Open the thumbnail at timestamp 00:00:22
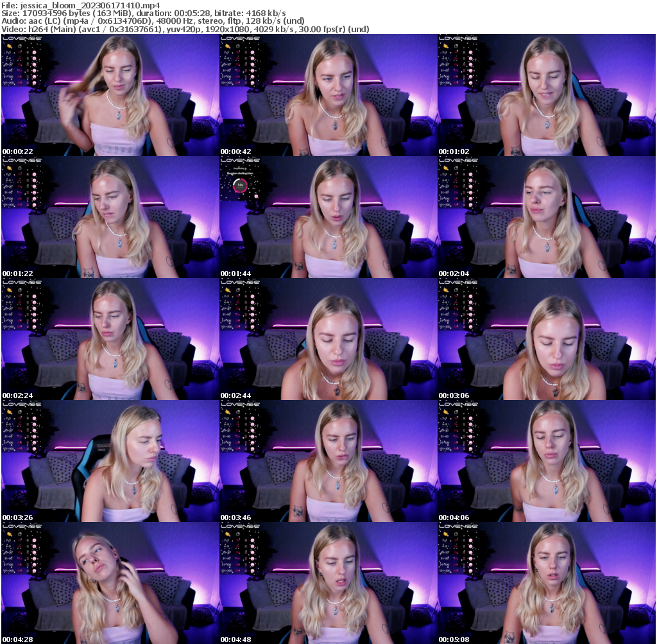 (109, 93)
